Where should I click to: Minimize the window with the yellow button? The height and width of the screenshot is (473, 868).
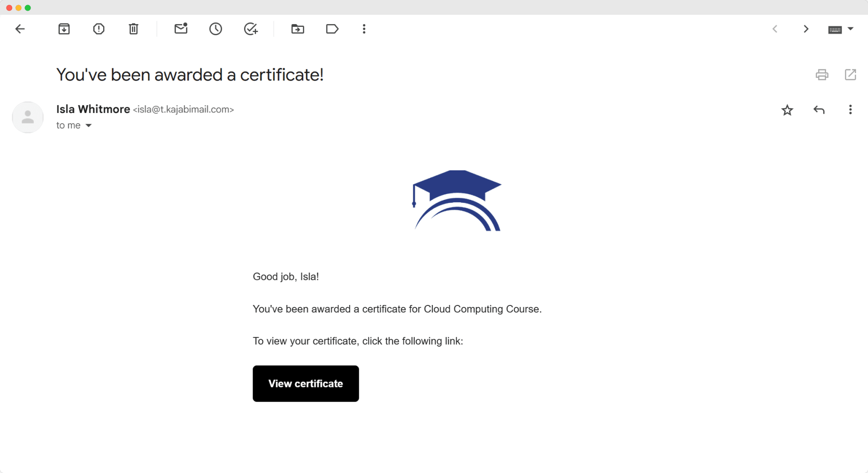tap(18, 8)
